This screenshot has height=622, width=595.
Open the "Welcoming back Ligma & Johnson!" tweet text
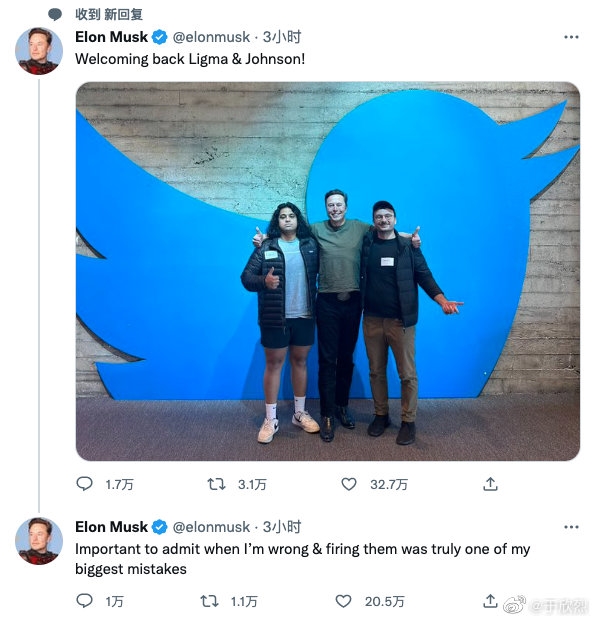(x=190, y=59)
